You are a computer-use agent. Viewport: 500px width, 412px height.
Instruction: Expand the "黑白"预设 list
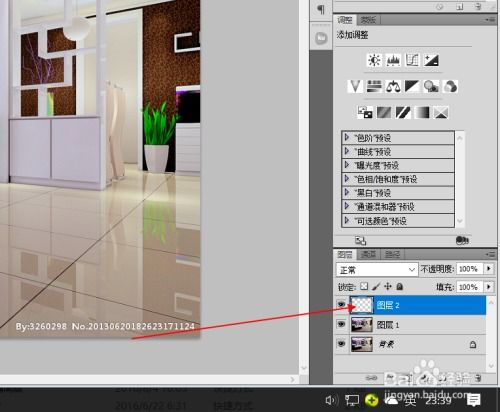pyautogui.click(x=347, y=193)
